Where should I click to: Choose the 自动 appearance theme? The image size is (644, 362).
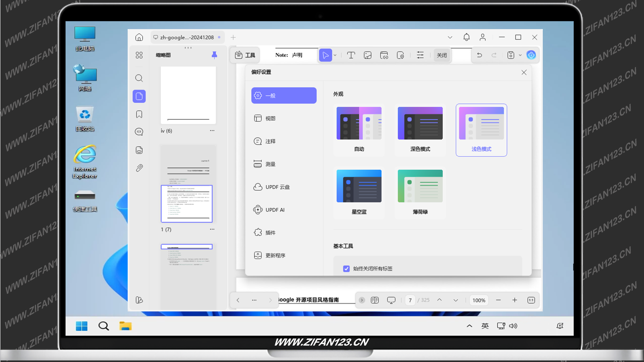[x=359, y=129]
